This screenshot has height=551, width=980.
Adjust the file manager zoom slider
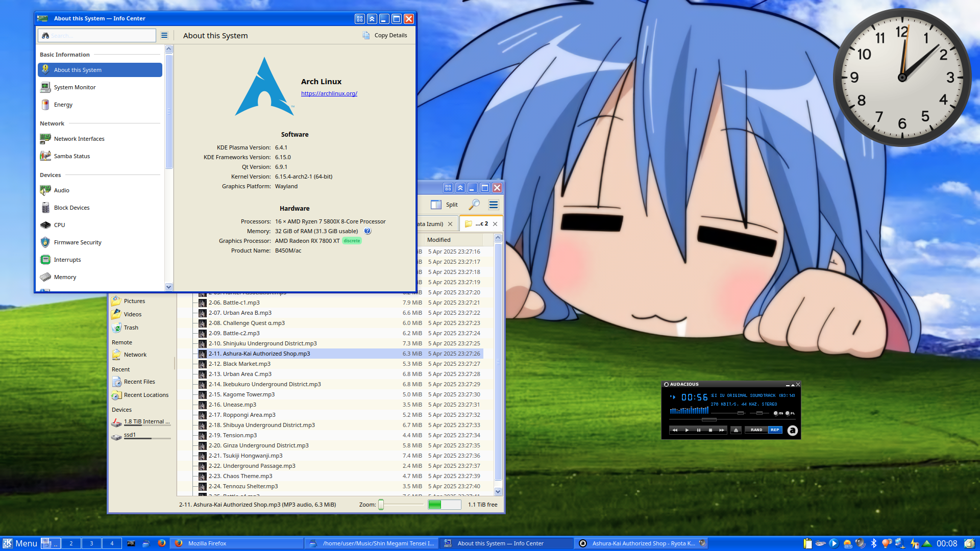tap(401, 505)
